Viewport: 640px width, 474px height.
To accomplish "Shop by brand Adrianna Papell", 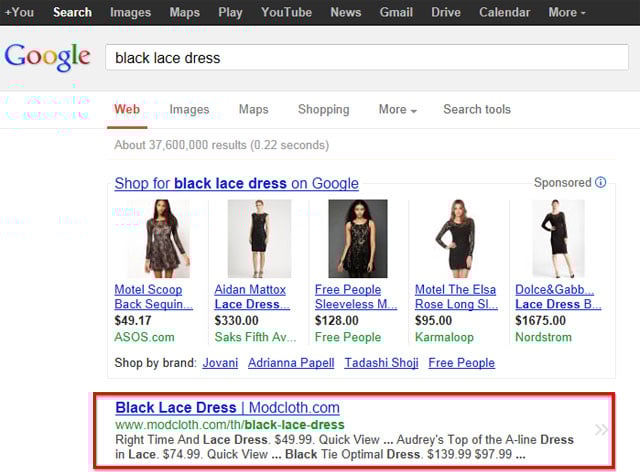I will coord(291,363).
